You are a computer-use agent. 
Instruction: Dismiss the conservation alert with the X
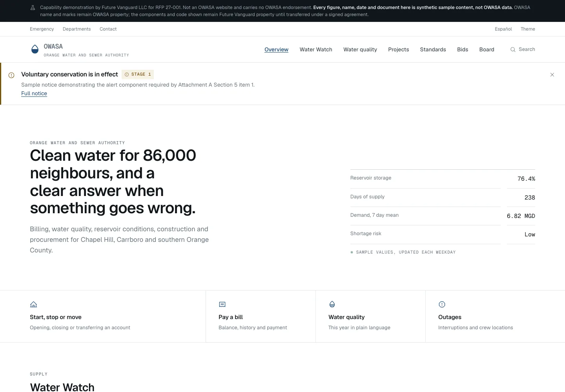click(552, 74)
